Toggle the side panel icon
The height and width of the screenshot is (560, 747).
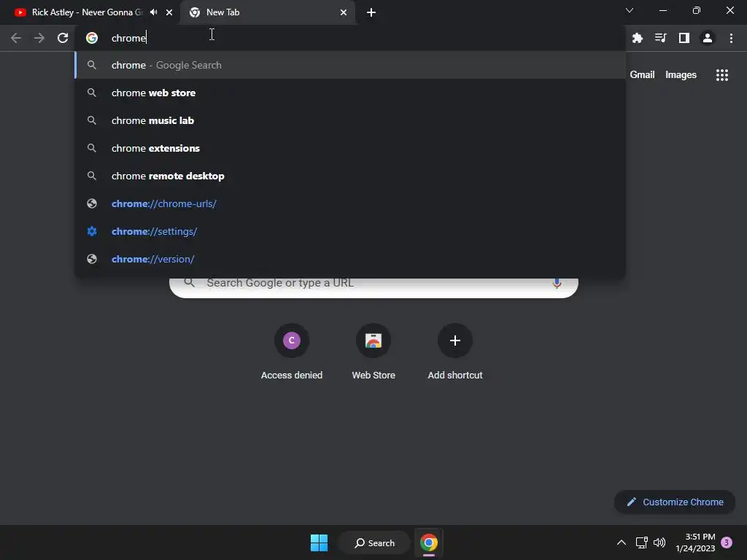pos(684,38)
